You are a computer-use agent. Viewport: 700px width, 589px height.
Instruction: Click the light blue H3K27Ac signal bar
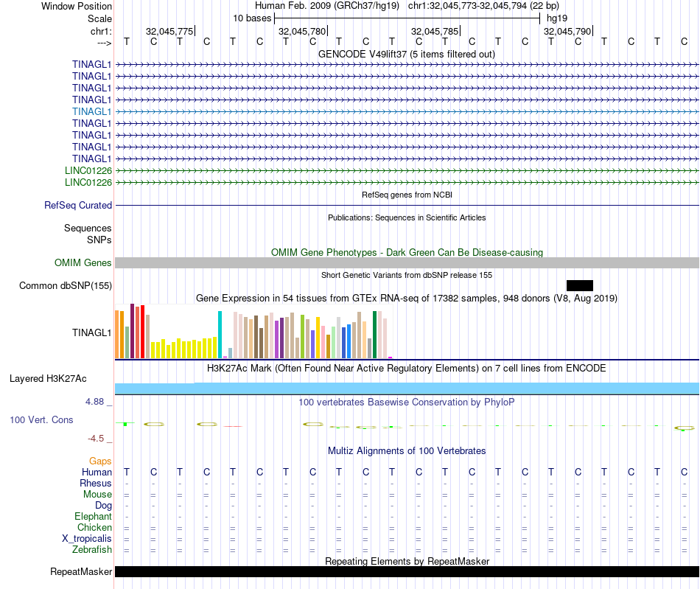click(407, 388)
